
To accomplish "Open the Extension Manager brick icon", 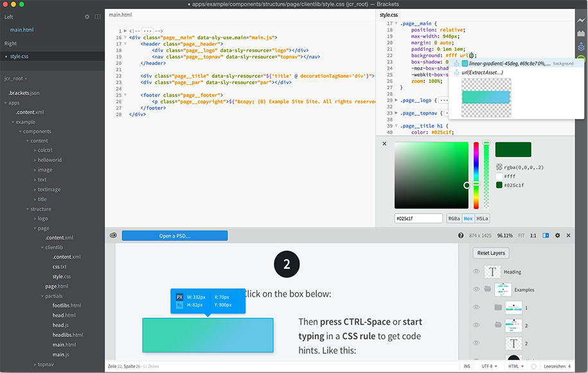I will click(581, 33).
